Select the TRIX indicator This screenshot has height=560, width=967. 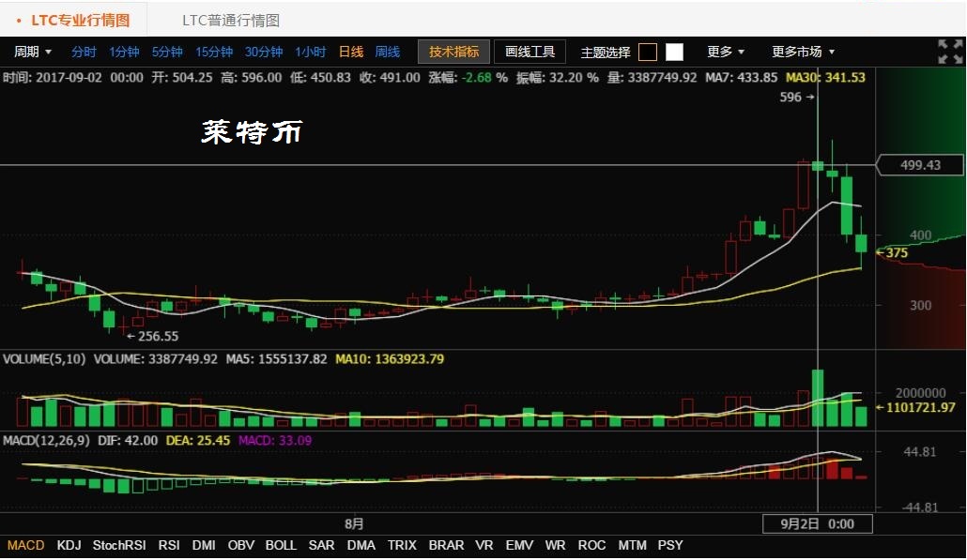coord(402,545)
